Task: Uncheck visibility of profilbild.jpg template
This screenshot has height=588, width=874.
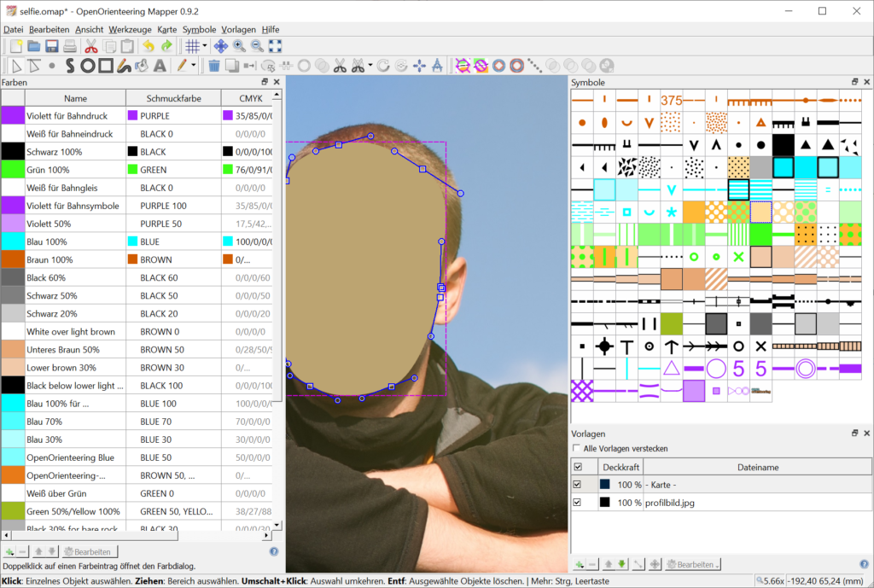Action: 578,503
